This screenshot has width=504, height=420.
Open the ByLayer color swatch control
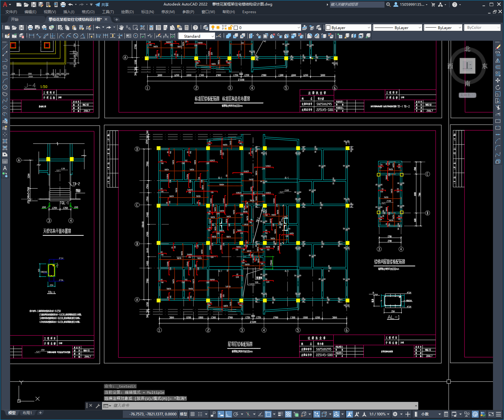348,28
